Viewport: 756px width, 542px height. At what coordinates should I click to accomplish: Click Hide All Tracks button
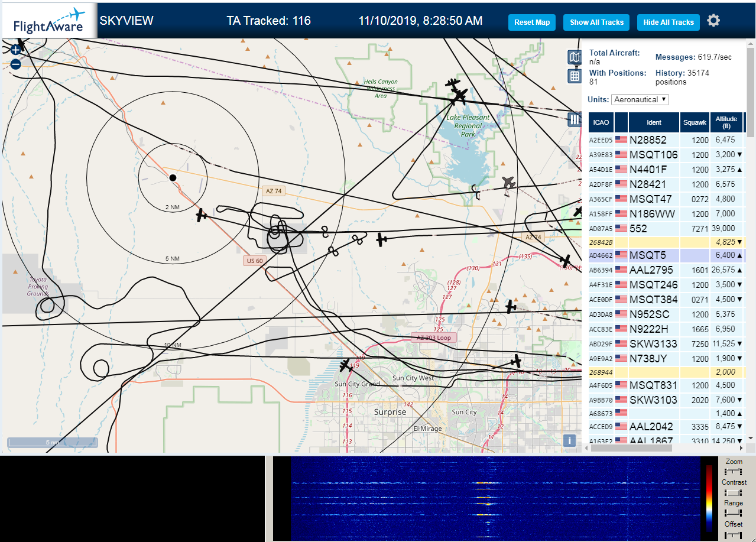pyautogui.click(x=669, y=22)
